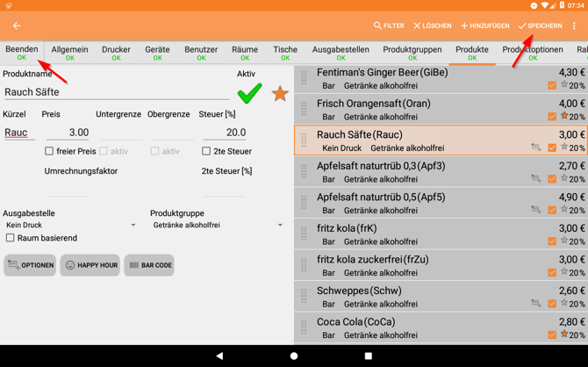588x367 pixels.
Task: Click the orange favorite star icon
Action: (280, 93)
